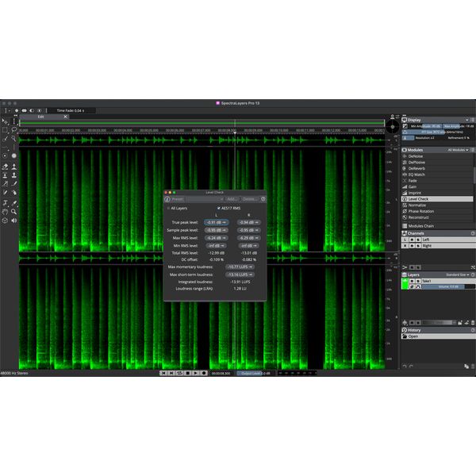Select the Right channel row
Screen dimensions: 476x476
(447, 246)
